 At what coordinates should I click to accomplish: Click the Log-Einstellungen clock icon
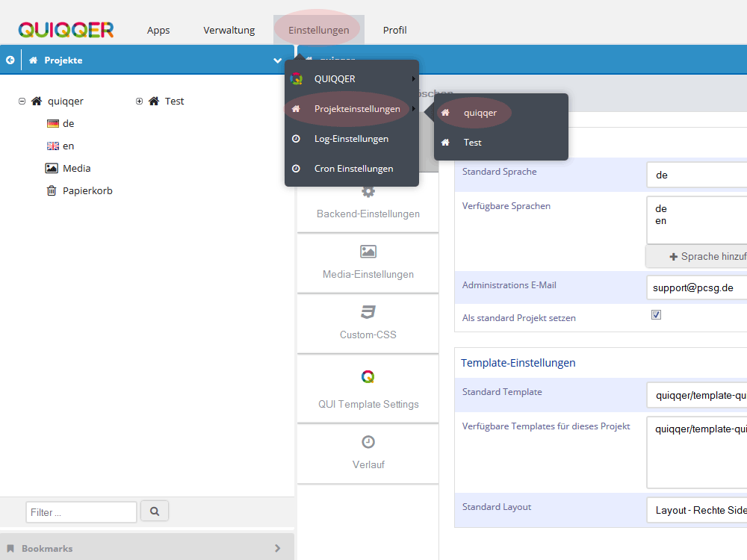[x=296, y=139]
